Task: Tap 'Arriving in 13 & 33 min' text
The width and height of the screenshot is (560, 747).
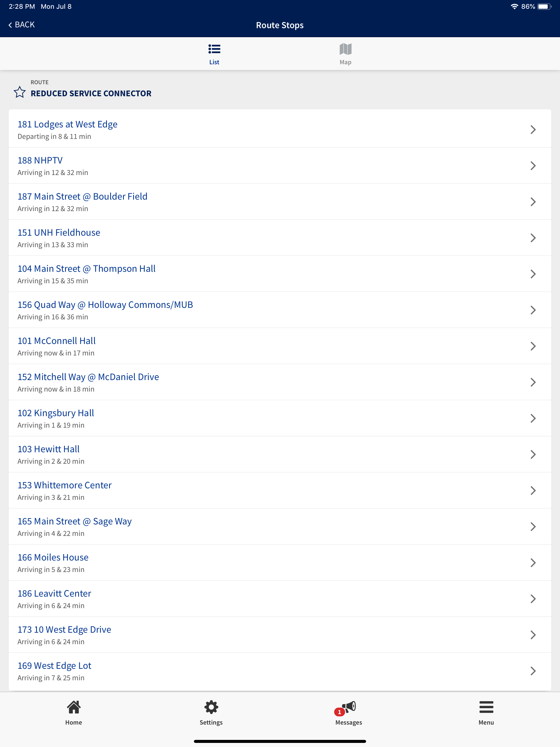Action: (x=53, y=245)
